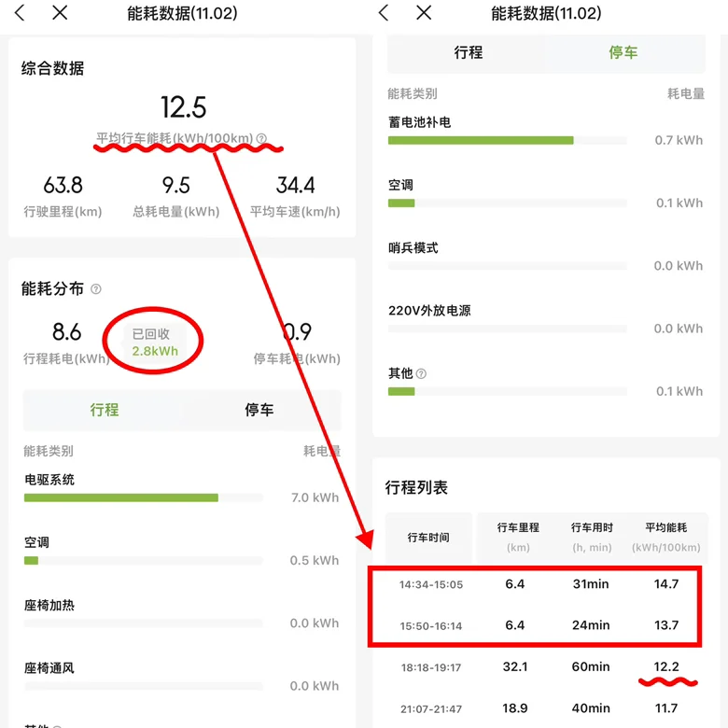Tap the back arrow in the left screen header
Viewport: 728px width, 728px height.
click(x=20, y=13)
